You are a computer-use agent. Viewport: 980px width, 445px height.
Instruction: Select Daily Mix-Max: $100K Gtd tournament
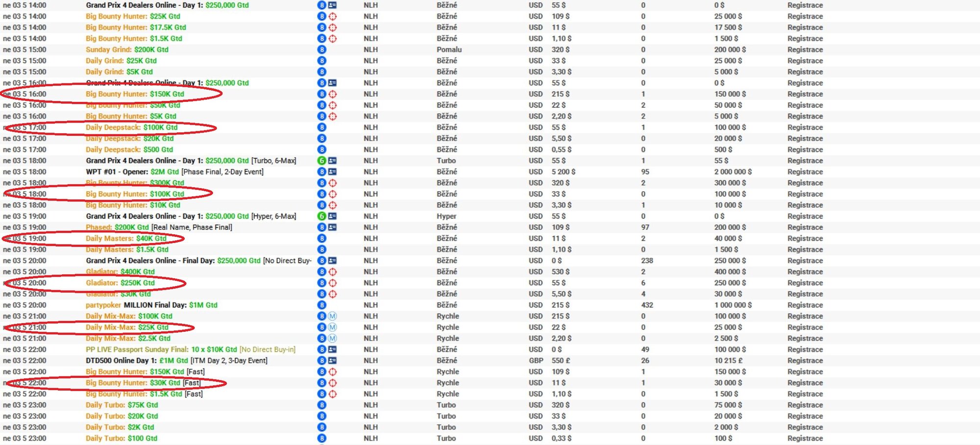click(129, 316)
